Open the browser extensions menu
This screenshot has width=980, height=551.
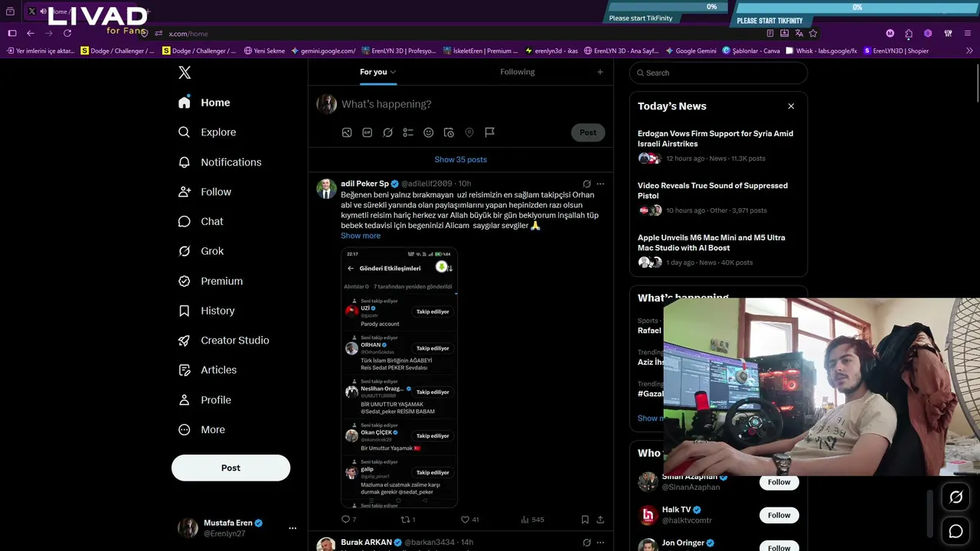(909, 34)
